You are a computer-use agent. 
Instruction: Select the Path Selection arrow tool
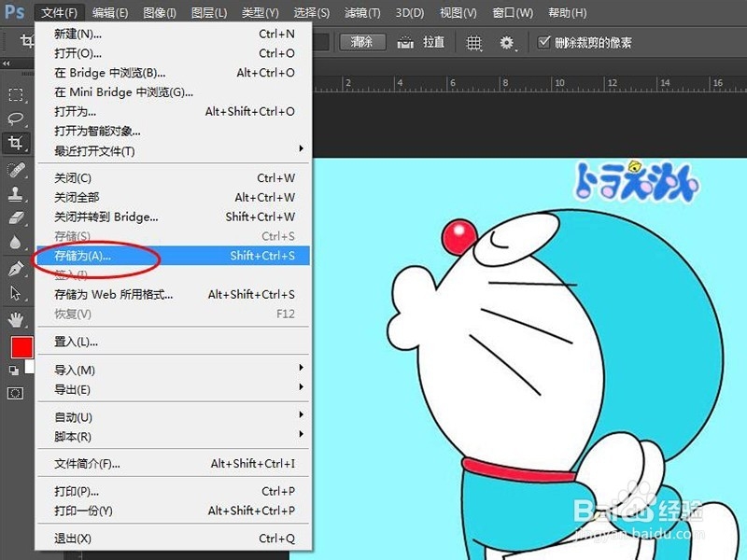click(16, 293)
